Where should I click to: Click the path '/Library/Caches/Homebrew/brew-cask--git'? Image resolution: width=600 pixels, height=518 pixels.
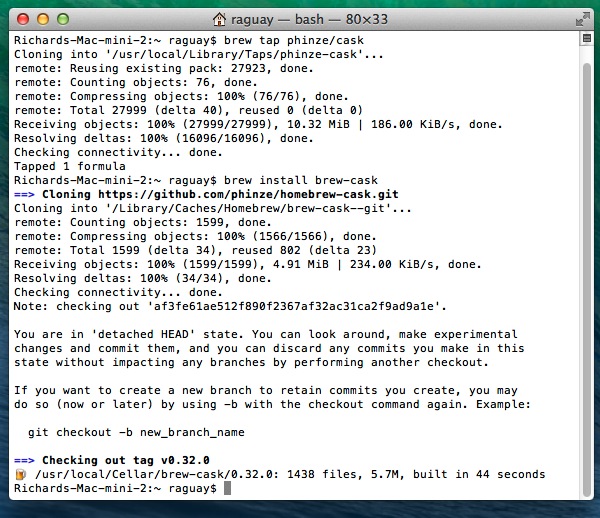(248, 209)
